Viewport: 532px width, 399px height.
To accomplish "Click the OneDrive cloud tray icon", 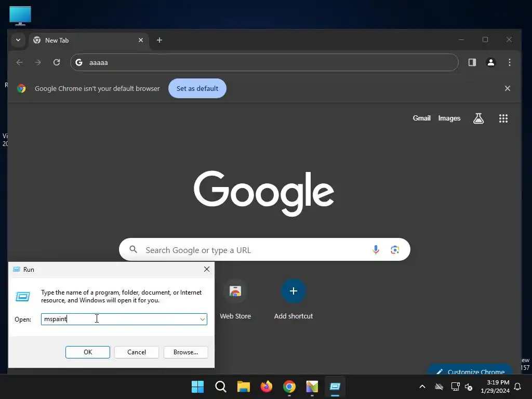I will [x=439, y=387].
